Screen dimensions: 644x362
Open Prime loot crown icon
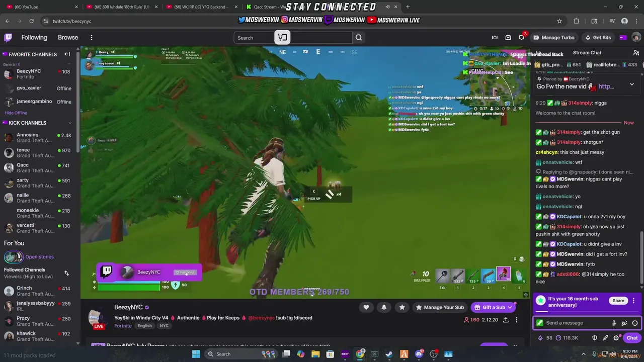click(x=495, y=37)
